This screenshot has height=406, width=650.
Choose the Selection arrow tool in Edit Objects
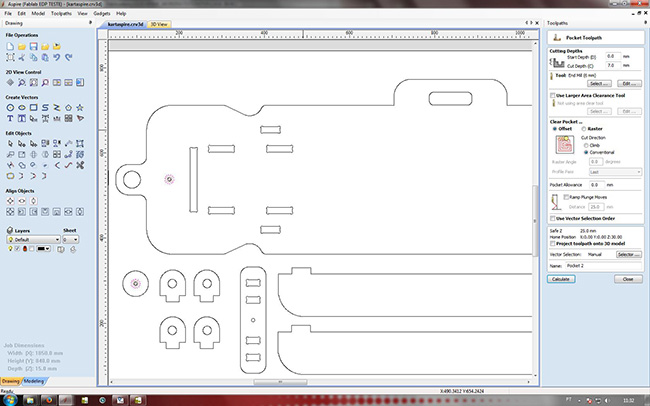[x=10, y=143]
